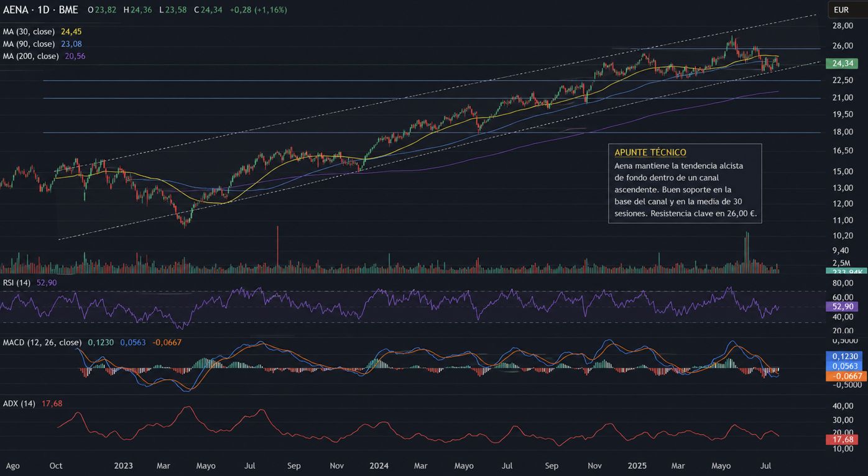The height and width of the screenshot is (476, 868).
Task: Click the 19,50 price axis label
Action: pyautogui.click(x=843, y=115)
